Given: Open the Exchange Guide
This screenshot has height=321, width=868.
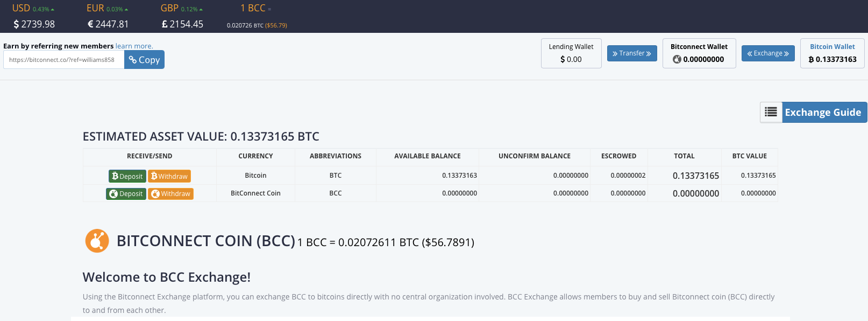Looking at the screenshot, I should pyautogui.click(x=823, y=112).
